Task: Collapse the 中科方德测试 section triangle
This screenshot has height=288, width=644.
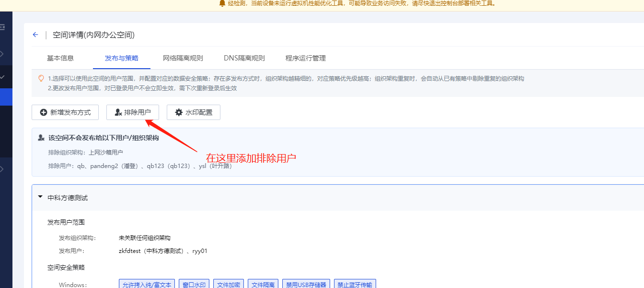Action: [40, 197]
